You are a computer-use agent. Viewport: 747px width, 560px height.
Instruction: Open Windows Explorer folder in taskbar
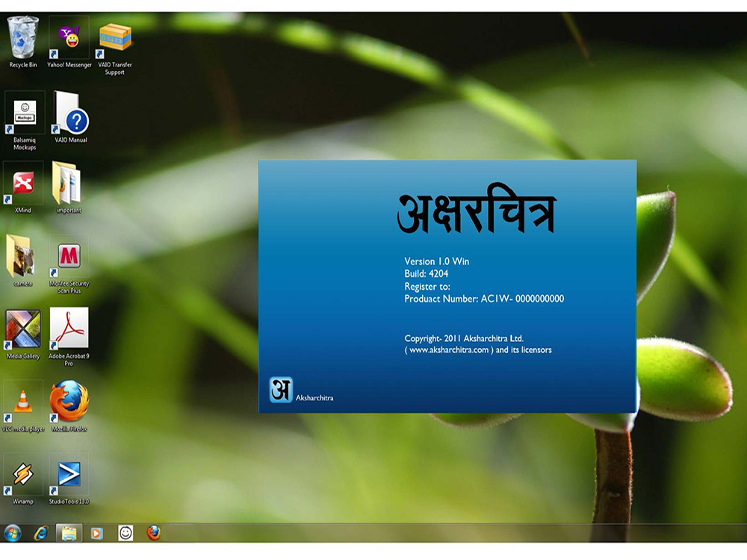69,533
